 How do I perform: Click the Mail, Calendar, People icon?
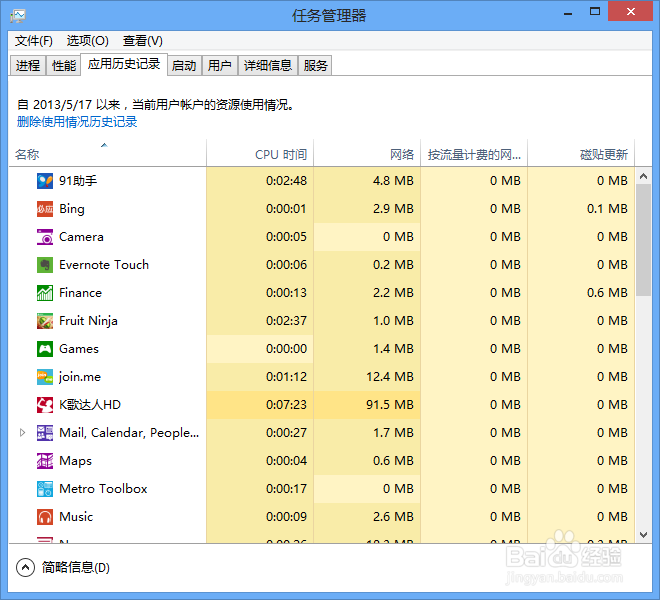coord(45,433)
